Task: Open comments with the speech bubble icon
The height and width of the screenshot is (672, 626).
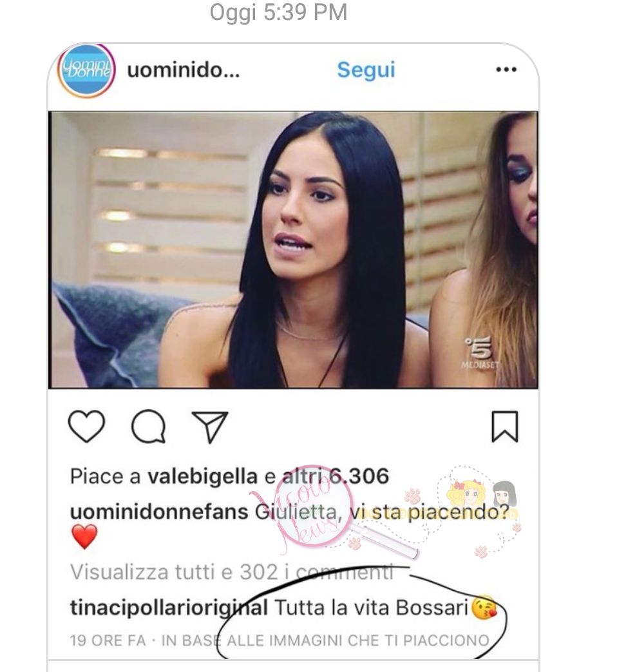Action: click(148, 427)
